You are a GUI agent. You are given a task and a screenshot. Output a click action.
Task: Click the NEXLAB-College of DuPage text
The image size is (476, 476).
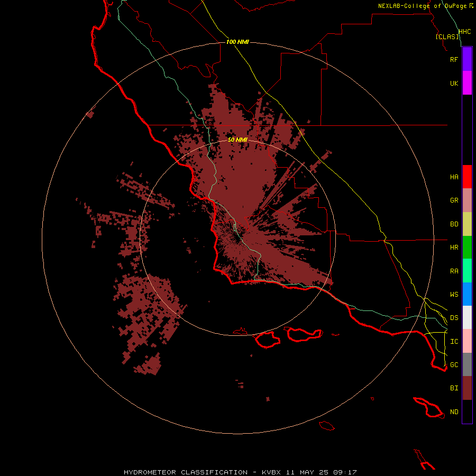(x=422, y=6)
